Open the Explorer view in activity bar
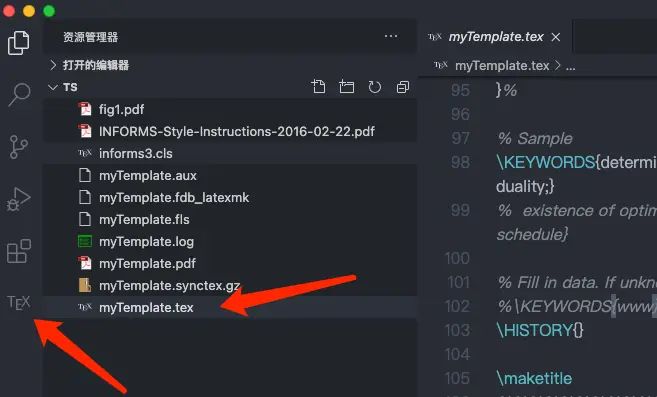The width and height of the screenshot is (657, 397). [x=19, y=42]
